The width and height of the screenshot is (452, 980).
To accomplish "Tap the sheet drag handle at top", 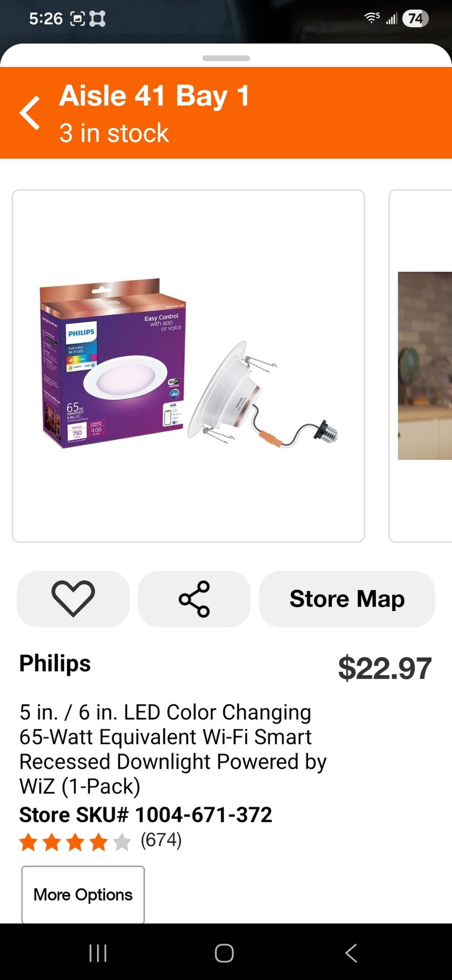I will coord(226,58).
